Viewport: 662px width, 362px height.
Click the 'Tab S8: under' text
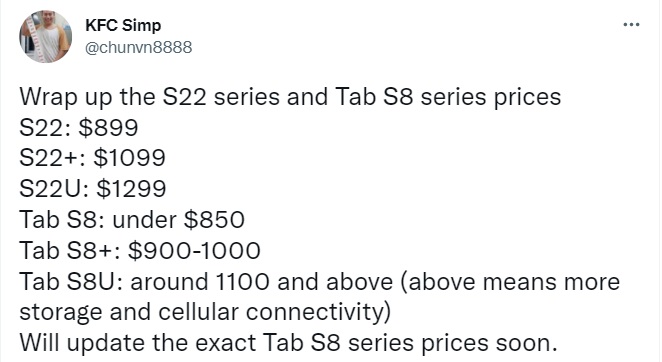[x=98, y=220]
